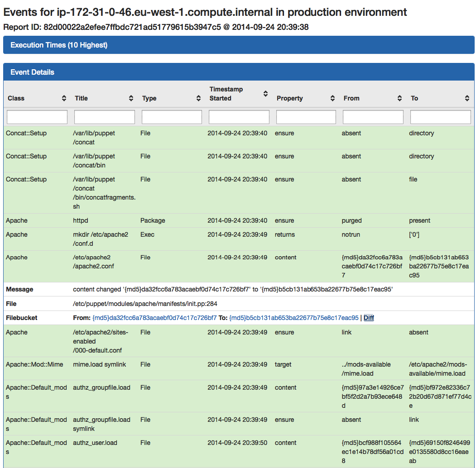Select the authz_user.load title cell
Viewport: 476px width, 468px height.
click(95, 443)
